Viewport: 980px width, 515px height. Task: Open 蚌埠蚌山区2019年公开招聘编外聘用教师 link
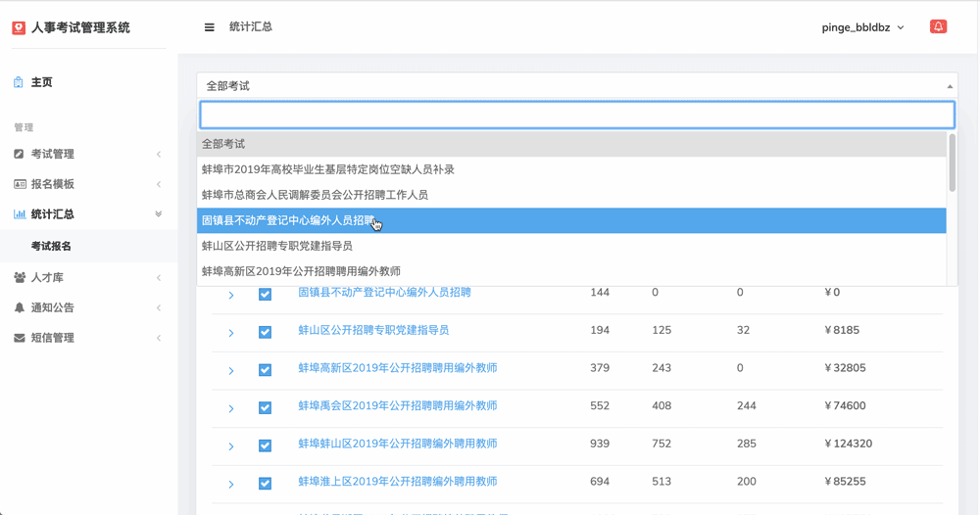point(398,444)
